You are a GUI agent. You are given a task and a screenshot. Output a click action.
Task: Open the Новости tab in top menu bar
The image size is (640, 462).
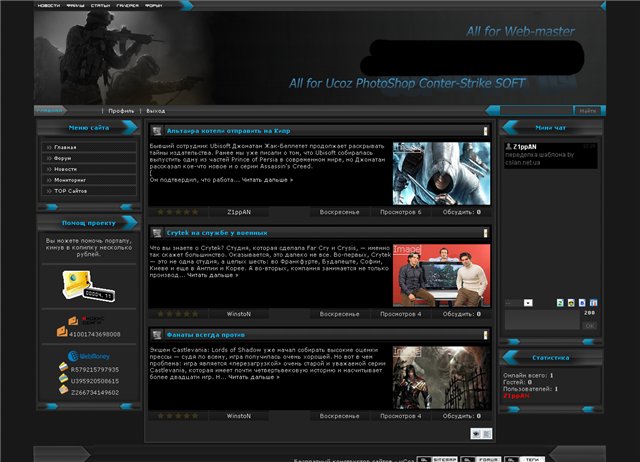coord(49,6)
